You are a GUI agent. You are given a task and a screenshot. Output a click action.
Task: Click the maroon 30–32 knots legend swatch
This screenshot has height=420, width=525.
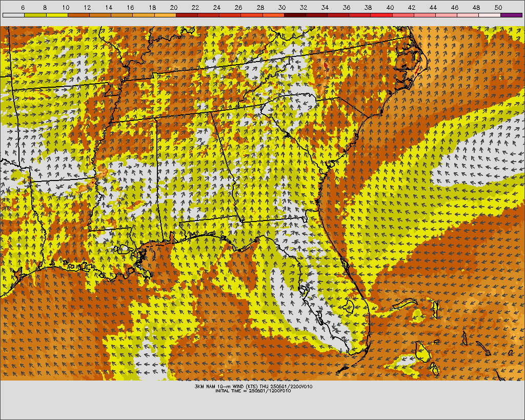[x=295, y=15]
